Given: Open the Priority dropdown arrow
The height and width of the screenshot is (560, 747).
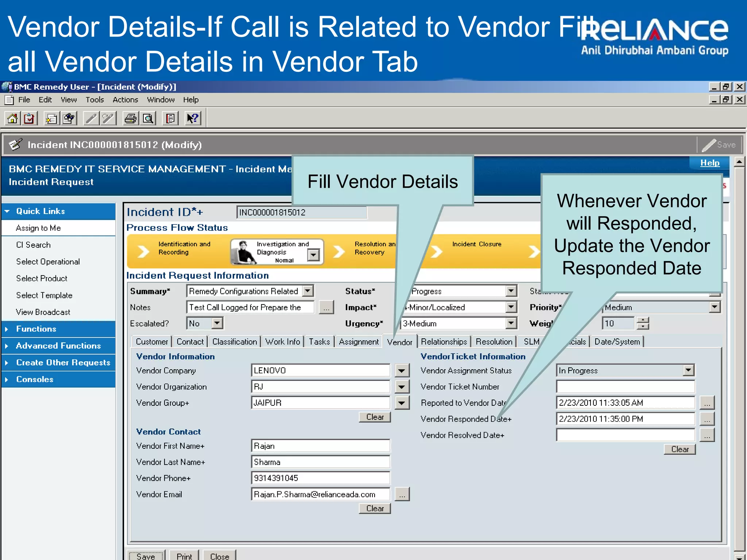Looking at the screenshot, I should (x=715, y=307).
